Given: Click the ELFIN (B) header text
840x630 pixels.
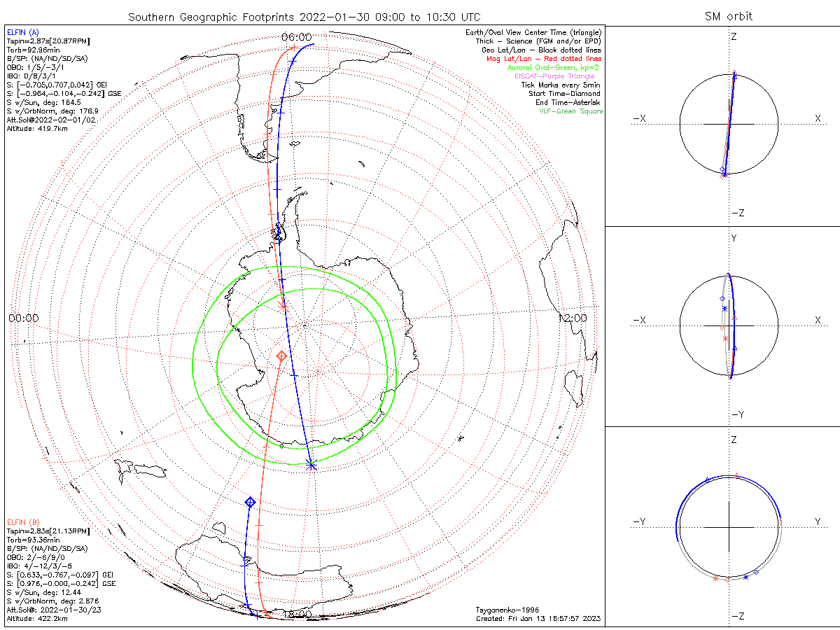Looking at the screenshot, I should (23, 522).
